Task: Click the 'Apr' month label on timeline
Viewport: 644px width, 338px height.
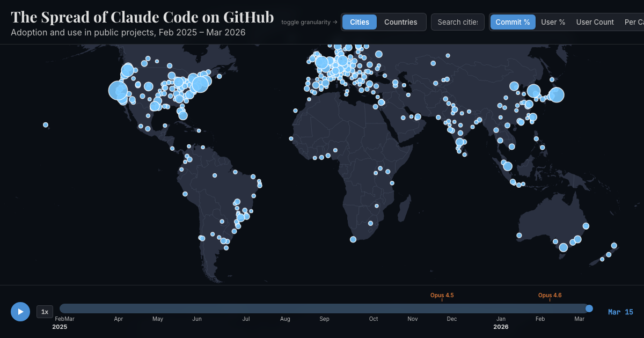Action: [119, 319]
